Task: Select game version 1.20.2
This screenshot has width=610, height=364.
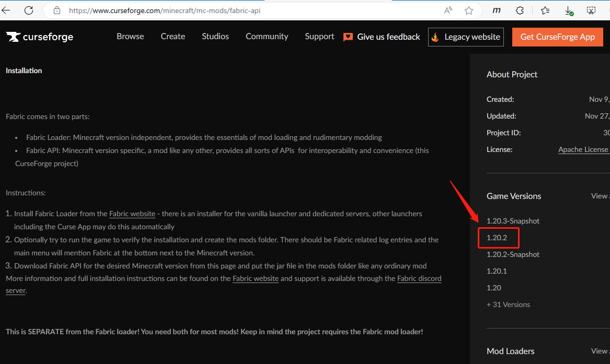Action: [x=497, y=238]
